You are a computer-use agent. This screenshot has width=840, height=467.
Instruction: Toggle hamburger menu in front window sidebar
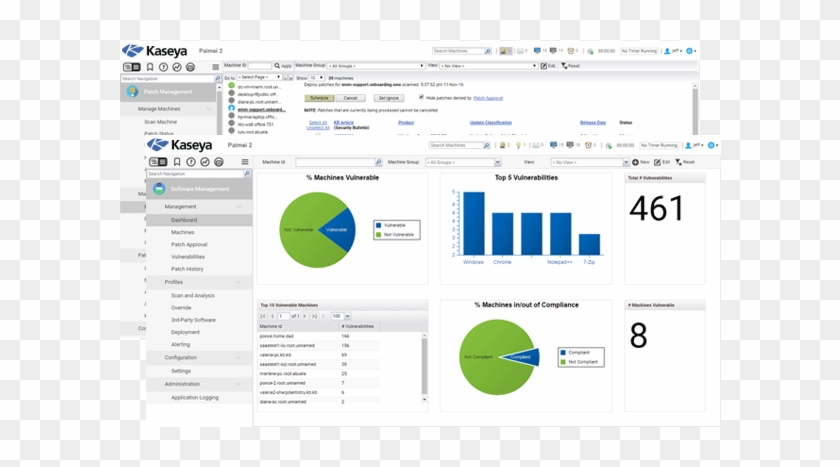tap(245, 162)
